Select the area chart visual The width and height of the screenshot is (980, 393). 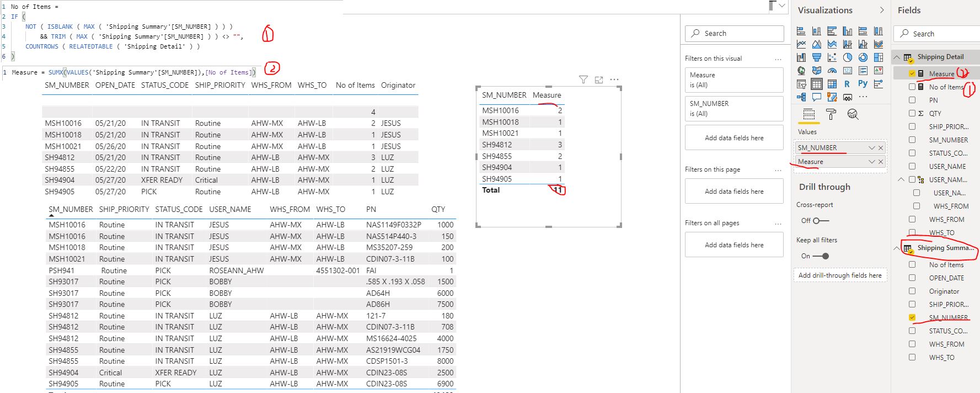pyautogui.click(x=817, y=44)
